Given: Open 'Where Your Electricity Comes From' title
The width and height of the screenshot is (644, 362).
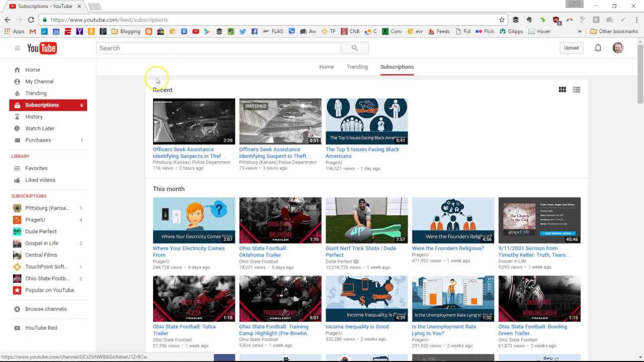Looking at the screenshot, I should pos(189,251).
